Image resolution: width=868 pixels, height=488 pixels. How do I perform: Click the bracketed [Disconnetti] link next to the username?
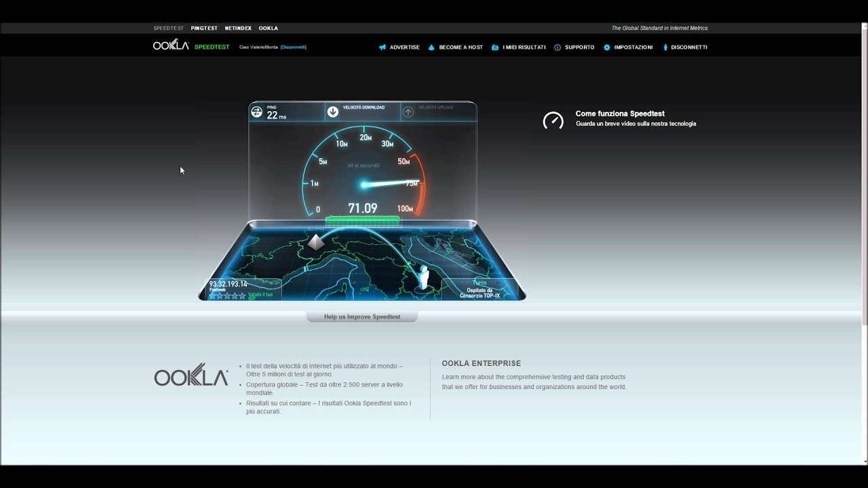[294, 47]
